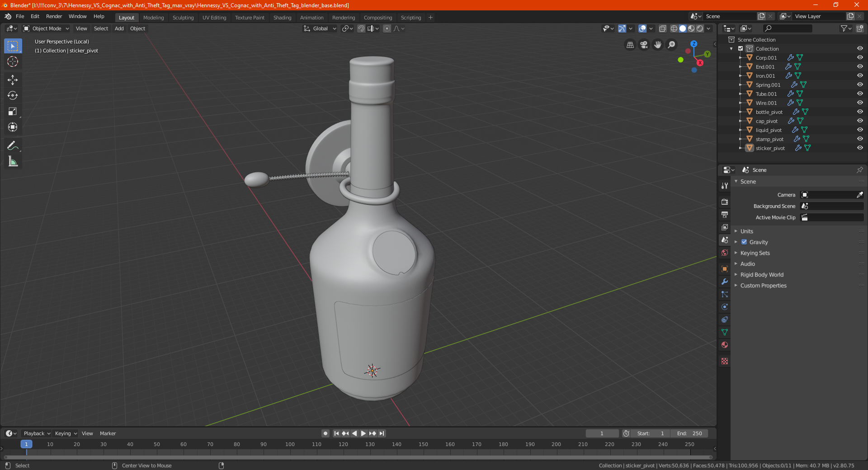The image size is (868, 470).
Task: Select the Measure ruler tool
Action: [13, 161]
